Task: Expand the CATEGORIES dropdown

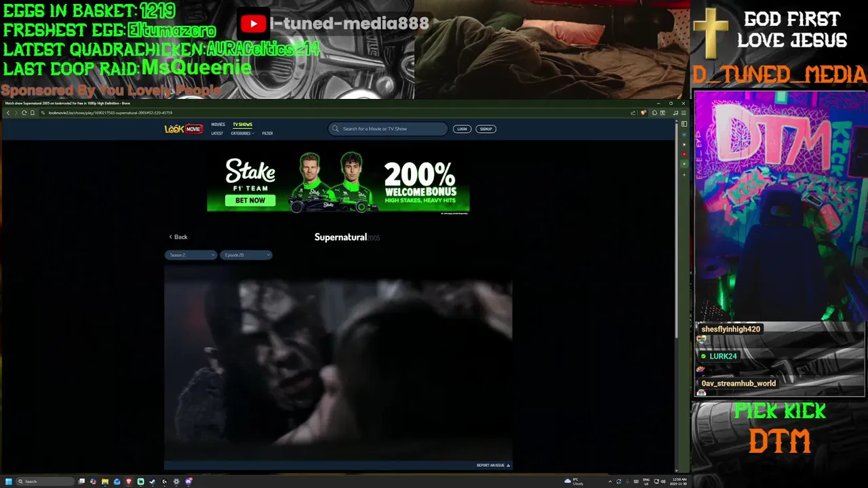Action: [242, 134]
